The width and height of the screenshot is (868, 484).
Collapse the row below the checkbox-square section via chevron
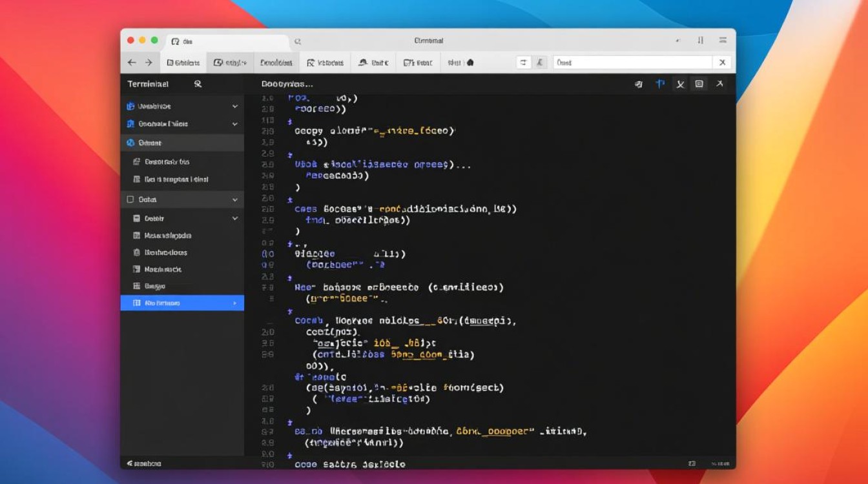coord(235,219)
